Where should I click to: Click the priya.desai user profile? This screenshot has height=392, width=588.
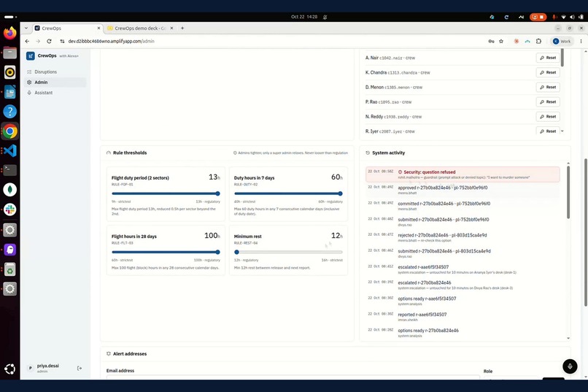[x=48, y=368]
